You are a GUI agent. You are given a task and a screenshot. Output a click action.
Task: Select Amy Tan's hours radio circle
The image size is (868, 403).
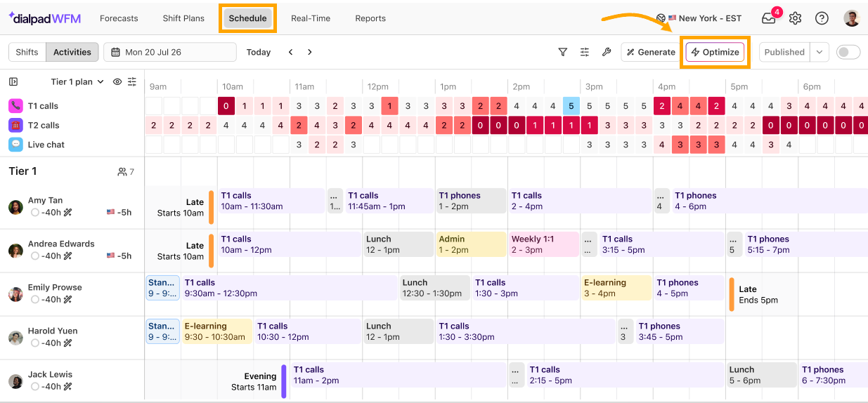coord(34,212)
